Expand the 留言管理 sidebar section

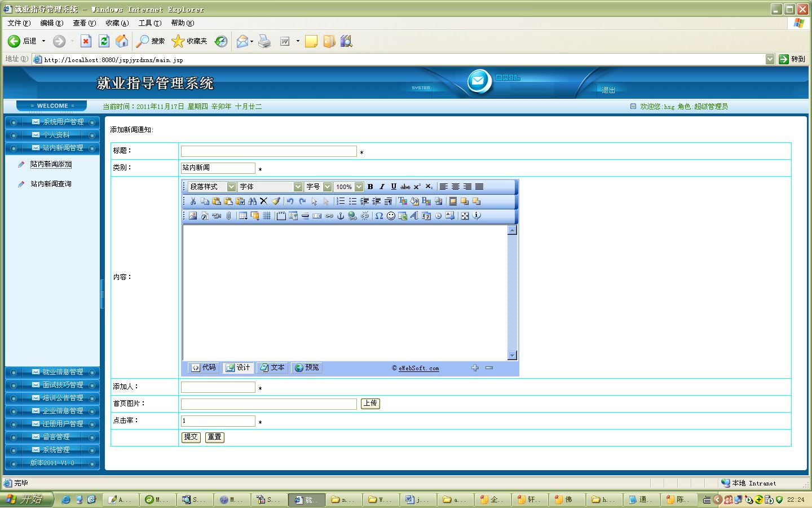(52, 437)
